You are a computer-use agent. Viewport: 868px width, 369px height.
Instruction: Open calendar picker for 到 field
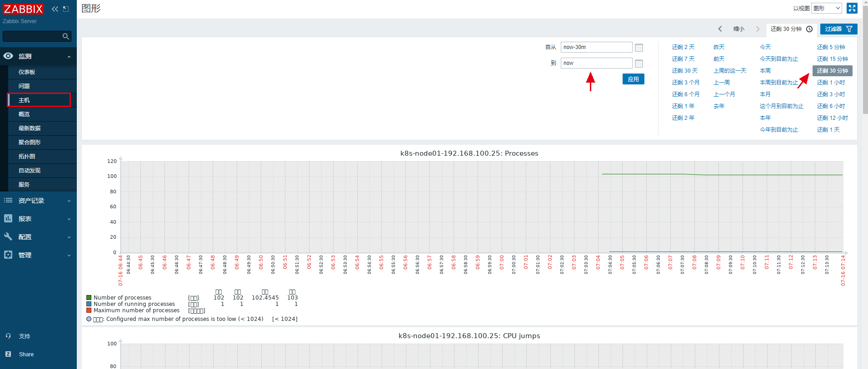pos(639,64)
